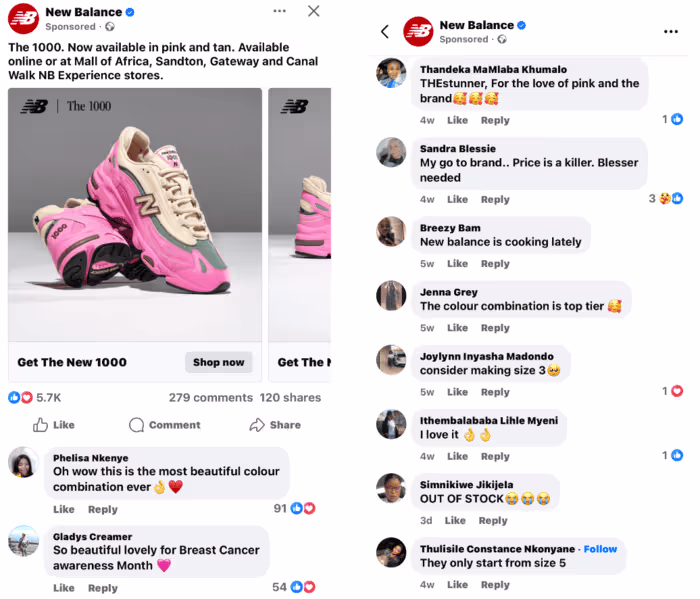This screenshot has height=599, width=700.
Task: Open the pink 1000 sneaker image
Action: 135,215
